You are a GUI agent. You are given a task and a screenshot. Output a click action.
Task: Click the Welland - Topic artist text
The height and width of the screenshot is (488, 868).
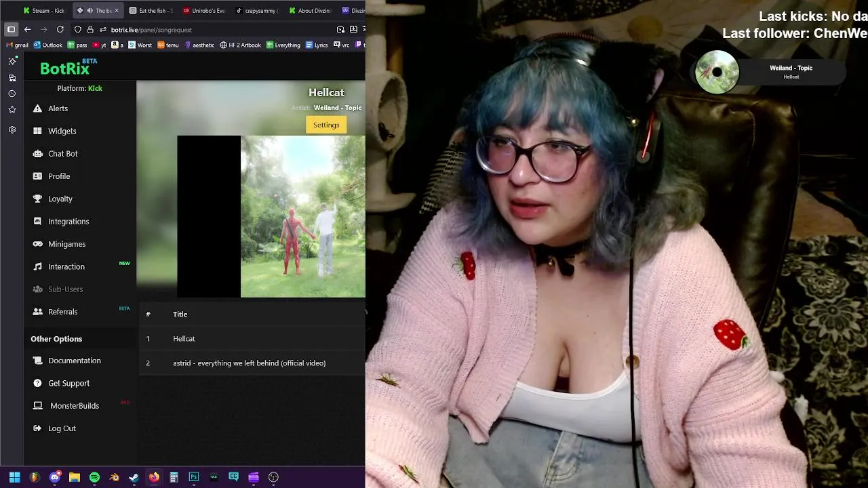pyautogui.click(x=338, y=108)
